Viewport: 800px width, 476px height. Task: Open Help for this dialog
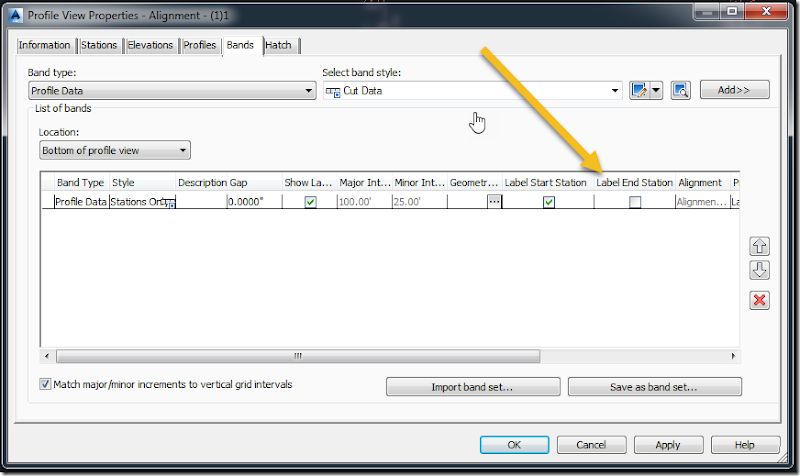click(745, 444)
